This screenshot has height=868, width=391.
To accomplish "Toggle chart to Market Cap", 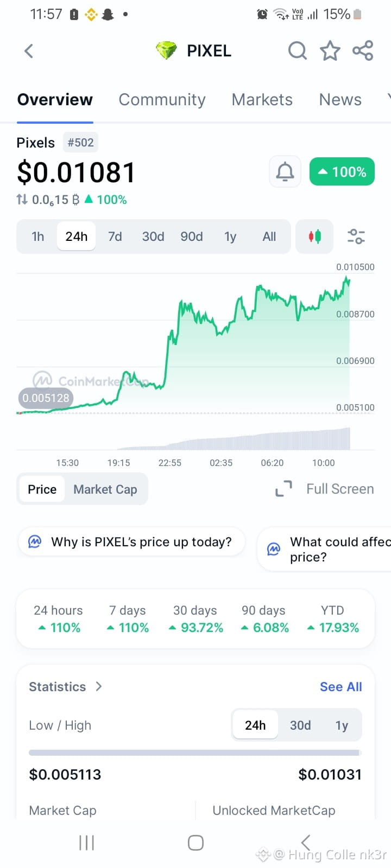I will [105, 489].
